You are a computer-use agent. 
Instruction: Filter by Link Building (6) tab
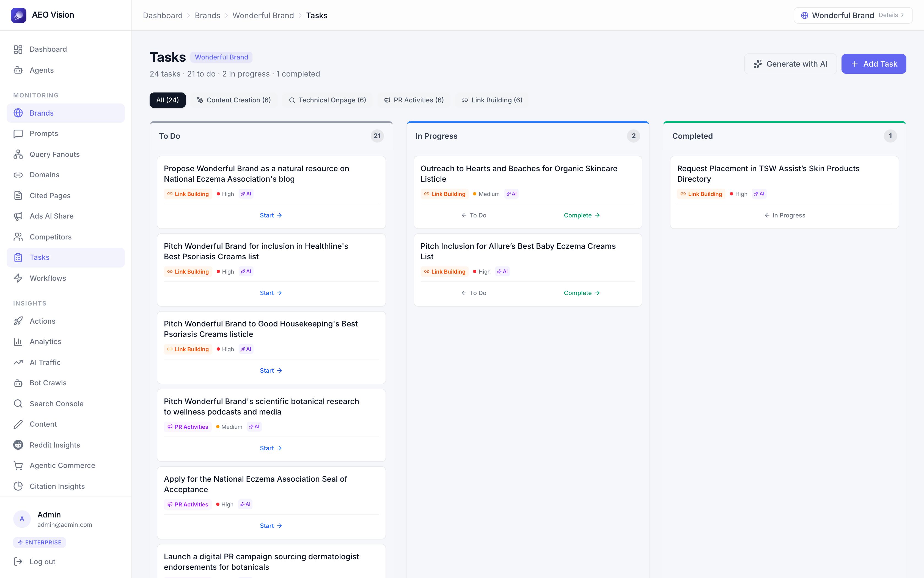(492, 100)
